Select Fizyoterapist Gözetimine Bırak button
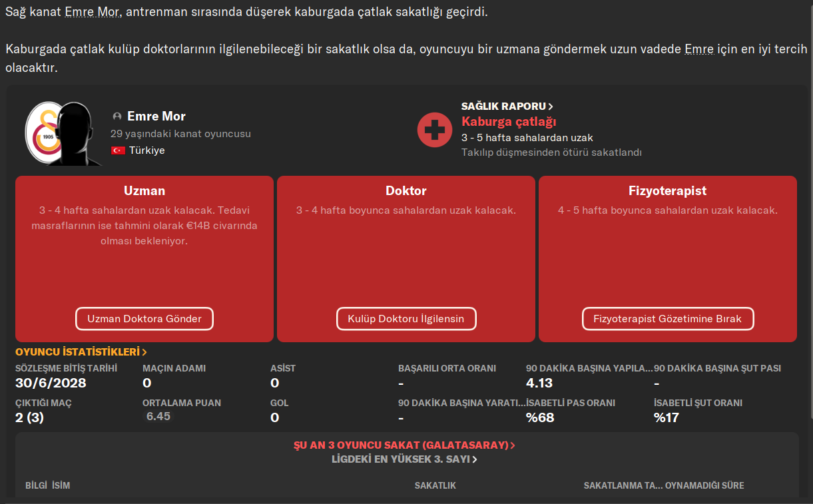813x504 pixels. pos(668,319)
